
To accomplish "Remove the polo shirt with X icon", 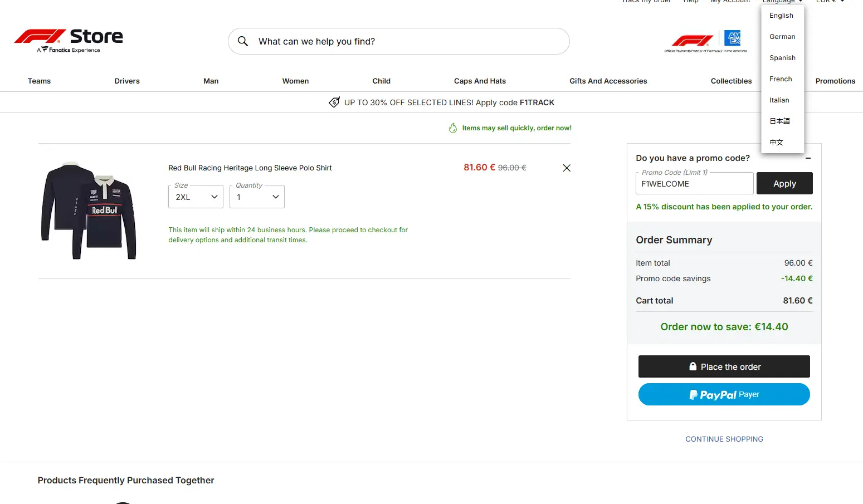I will pos(566,168).
